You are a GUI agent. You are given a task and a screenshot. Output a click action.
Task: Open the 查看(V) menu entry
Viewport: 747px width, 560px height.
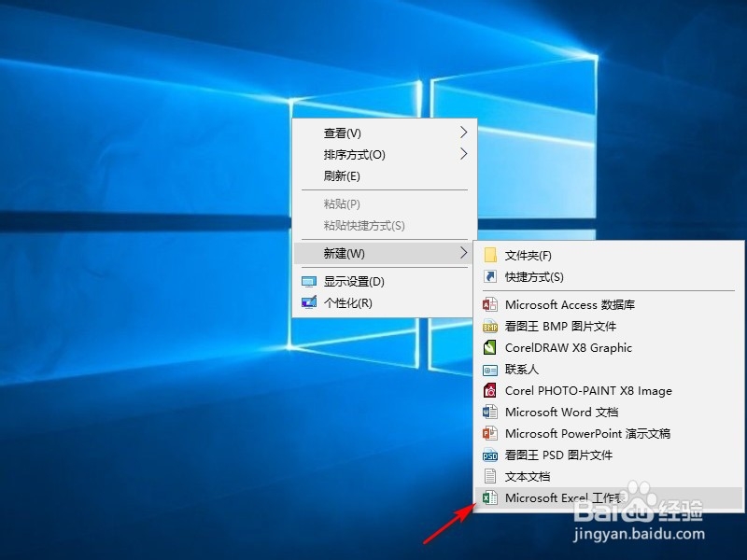(x=385, y=133)
